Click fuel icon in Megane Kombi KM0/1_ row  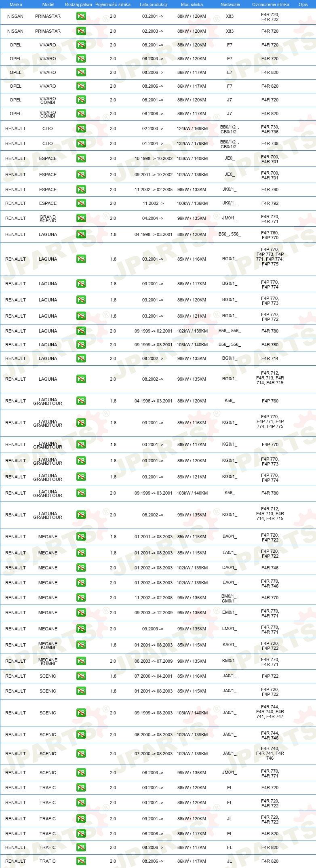(81, 661)
